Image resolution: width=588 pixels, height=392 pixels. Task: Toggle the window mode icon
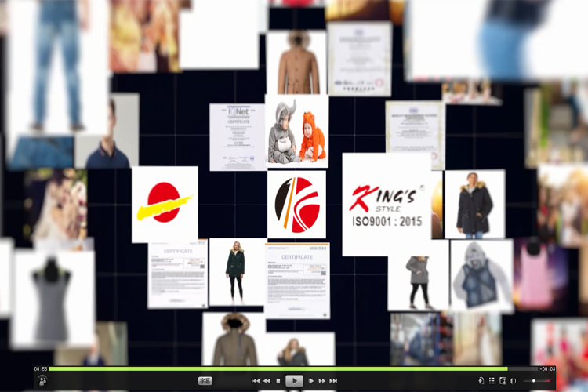coord(503,381)
